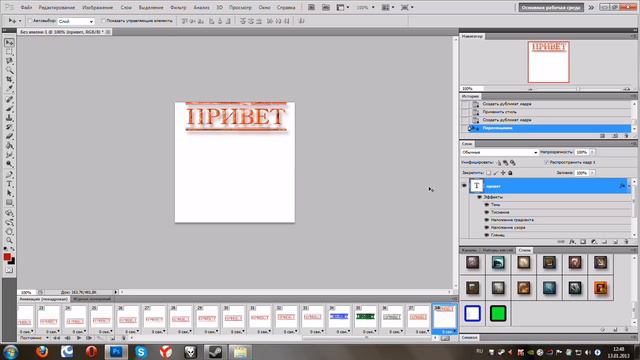Click the delete layer trash icon
This screenshot has height=360, width=640.
click(x=626, y=242)
